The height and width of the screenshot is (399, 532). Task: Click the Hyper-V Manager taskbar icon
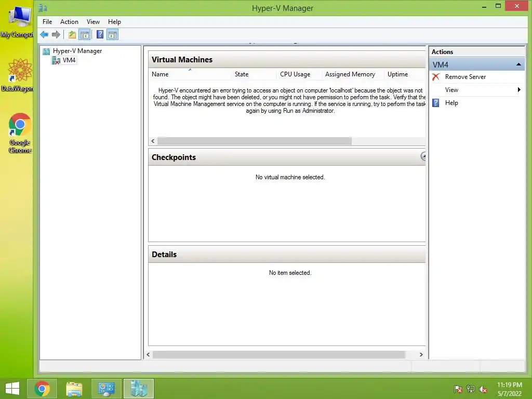(x=138, y=389)
